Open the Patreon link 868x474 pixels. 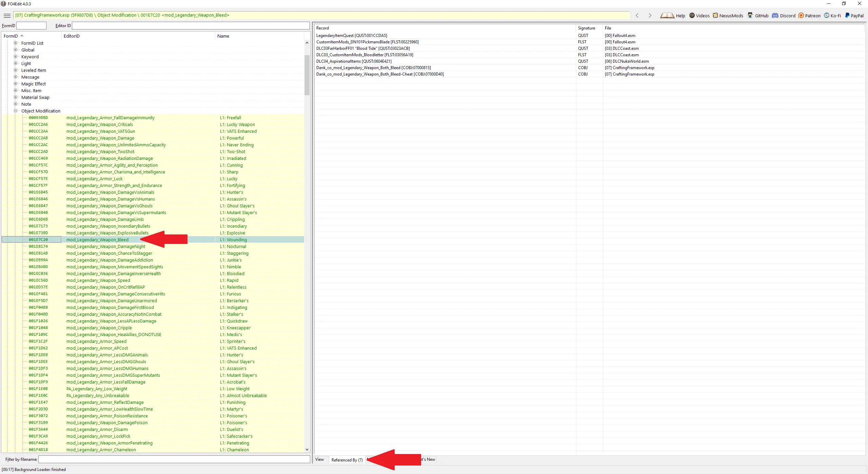point(809,16)
